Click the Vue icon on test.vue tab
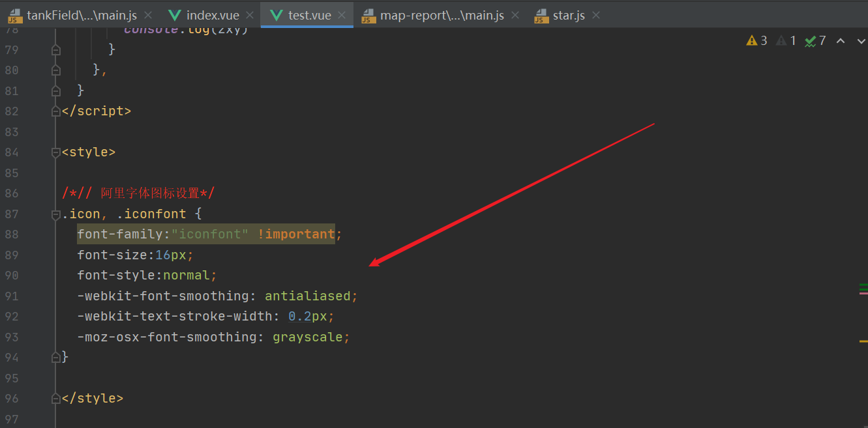 click(276, 15)
